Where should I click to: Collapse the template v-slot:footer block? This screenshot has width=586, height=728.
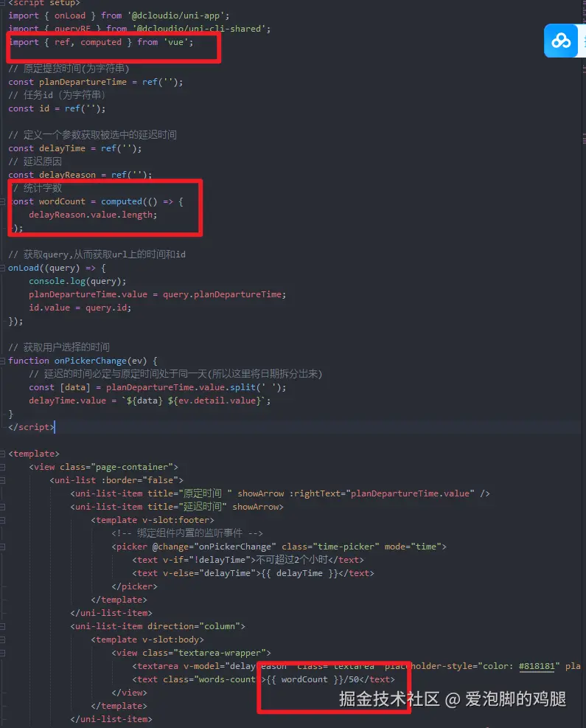(x=3, y=520)
